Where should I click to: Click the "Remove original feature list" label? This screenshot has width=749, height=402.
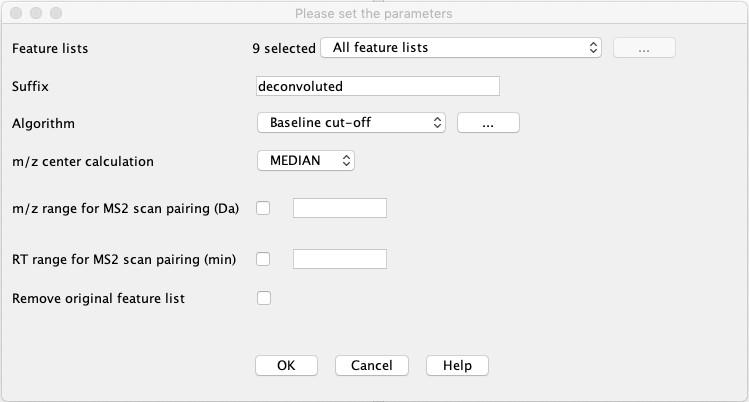point(98,298)
